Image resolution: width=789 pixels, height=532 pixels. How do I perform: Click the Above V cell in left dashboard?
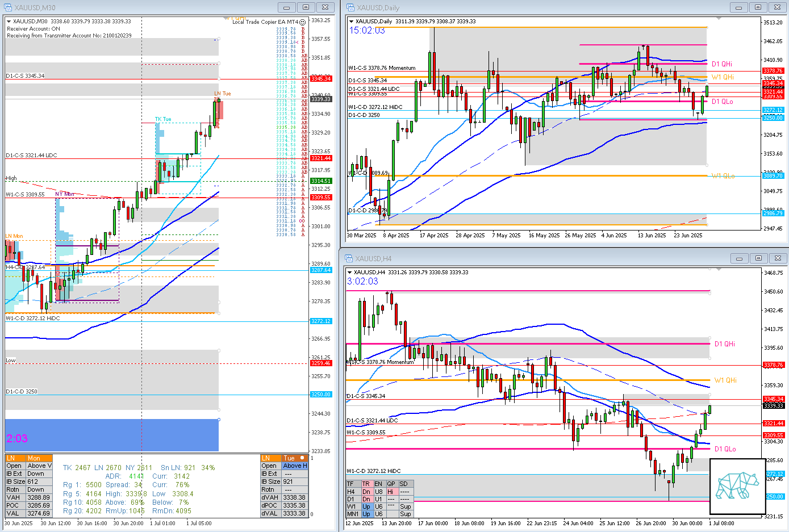[39, 466]
